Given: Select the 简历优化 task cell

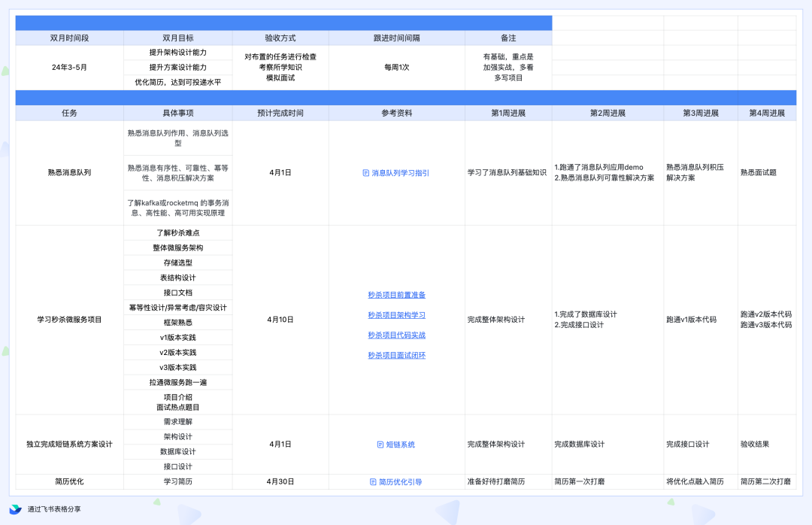Looking at the screenshot, I should (x=69, y=481).
